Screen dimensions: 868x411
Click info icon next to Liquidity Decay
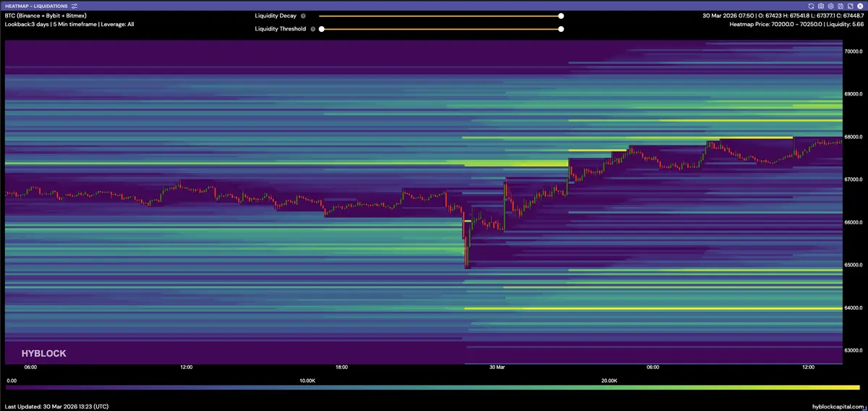click(x=303, y=16)
